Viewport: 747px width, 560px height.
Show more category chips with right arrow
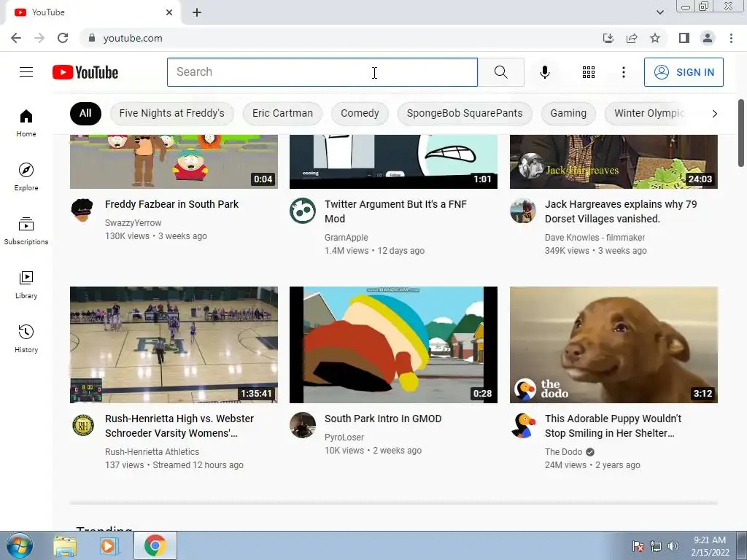[714, 113]
